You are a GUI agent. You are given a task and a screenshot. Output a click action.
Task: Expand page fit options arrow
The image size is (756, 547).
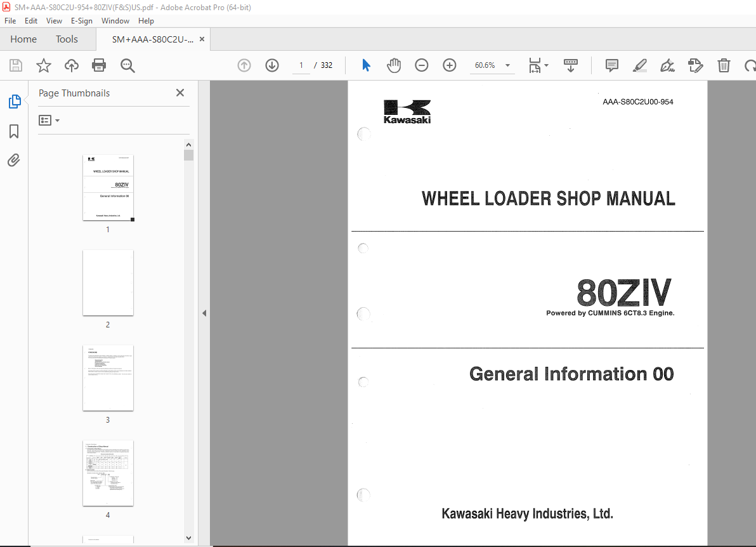pyautogui.click(x=546, y=65)
